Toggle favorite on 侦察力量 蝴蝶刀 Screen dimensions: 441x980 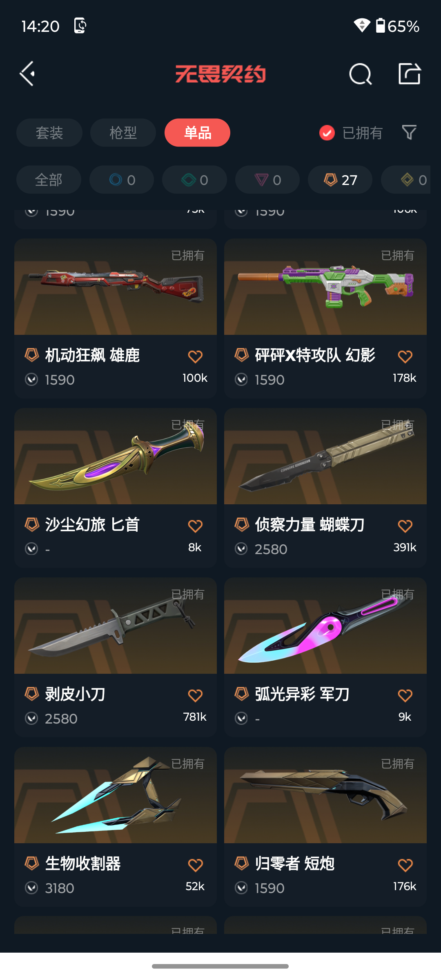click(x=405, y=526)
